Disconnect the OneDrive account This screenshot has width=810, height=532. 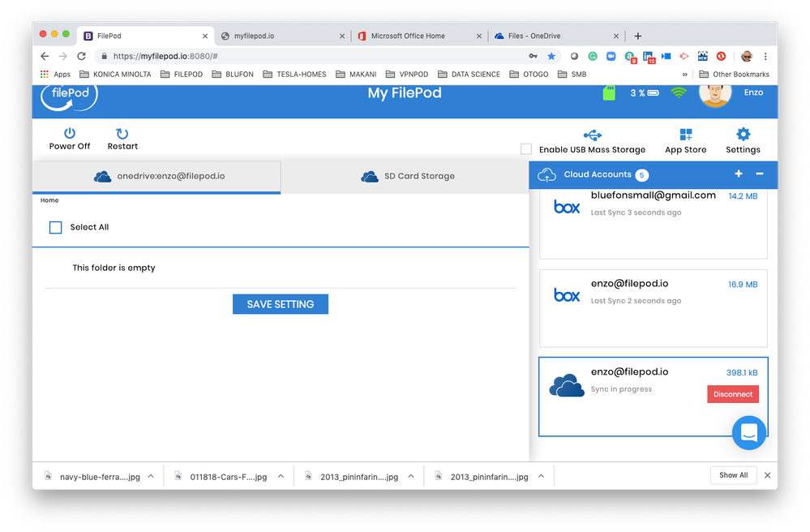[733, 394]
